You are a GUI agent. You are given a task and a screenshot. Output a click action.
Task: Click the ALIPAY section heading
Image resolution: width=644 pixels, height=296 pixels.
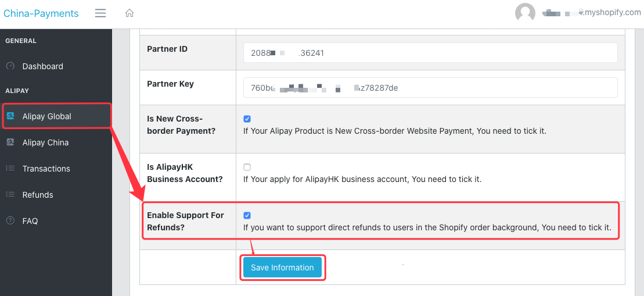pos(17,91)
